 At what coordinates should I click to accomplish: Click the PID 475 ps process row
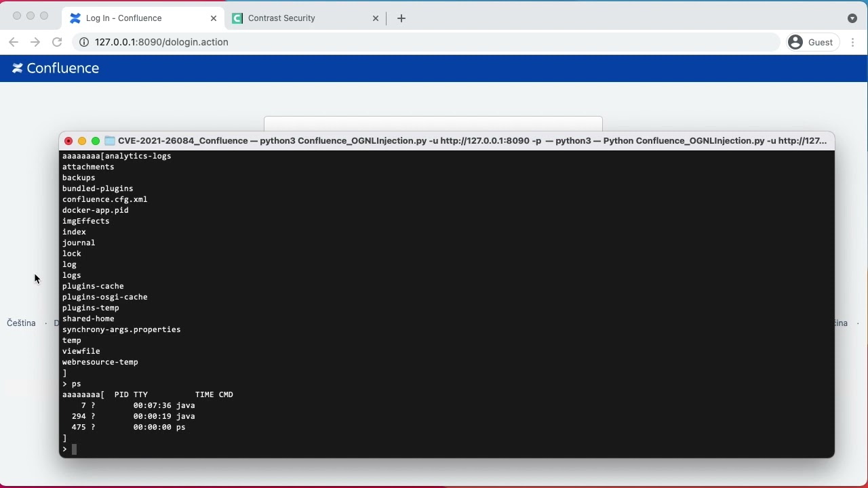click(x=128, y=427)
